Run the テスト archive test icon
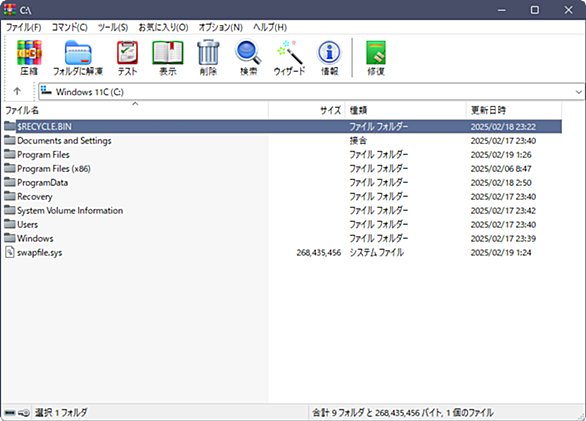Image resolution: width=586 pixels, height=421 pixels. [x=127, y=53]
